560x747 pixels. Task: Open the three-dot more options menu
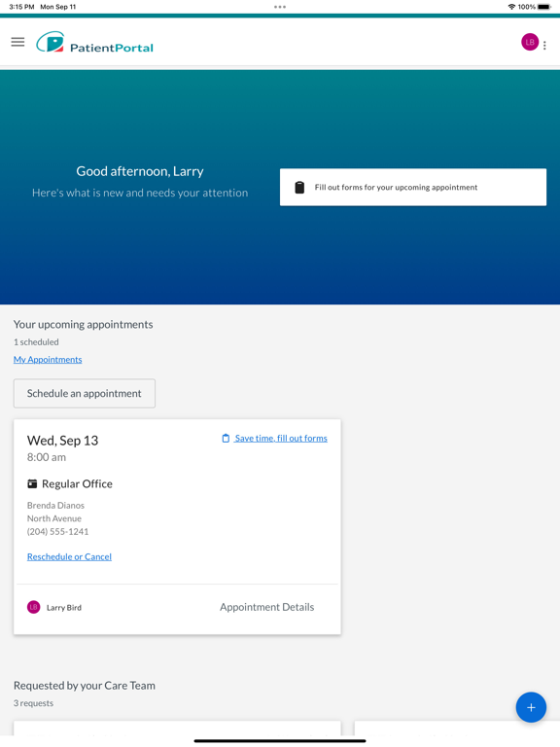tap(544, 46)
